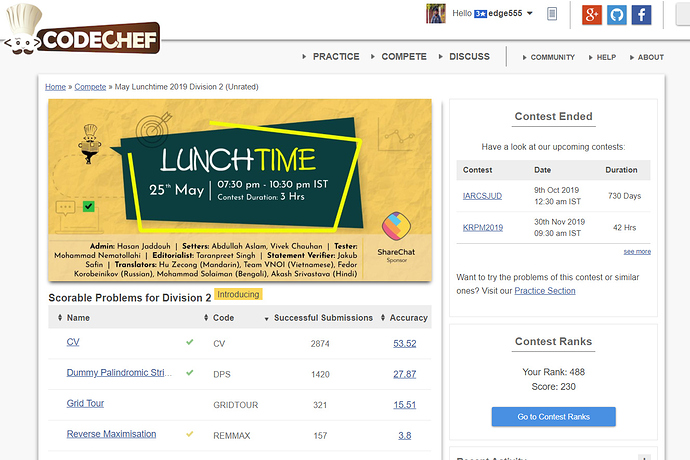Click the ShareChat sponsor logo
The width and height of the screenshot is (690, 460).
(396, 227)
